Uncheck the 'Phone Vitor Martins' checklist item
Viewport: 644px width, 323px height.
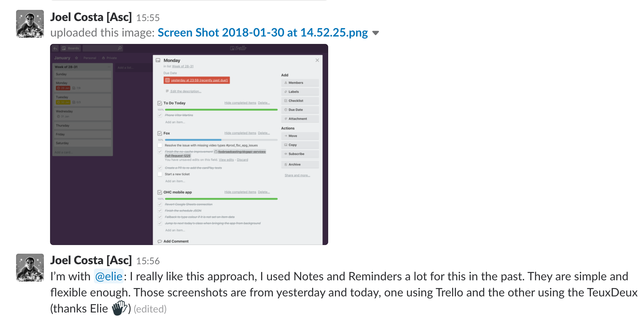[160, 115]
